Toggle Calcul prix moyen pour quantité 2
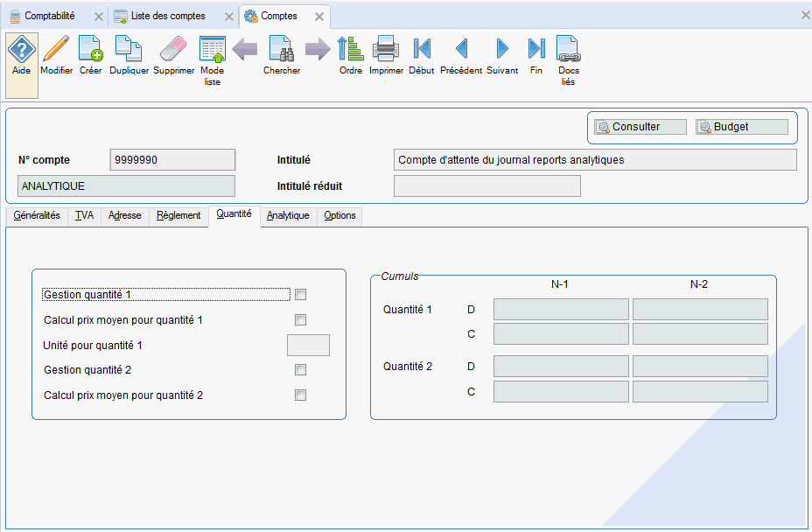812x532 pixels. (300, 395)
